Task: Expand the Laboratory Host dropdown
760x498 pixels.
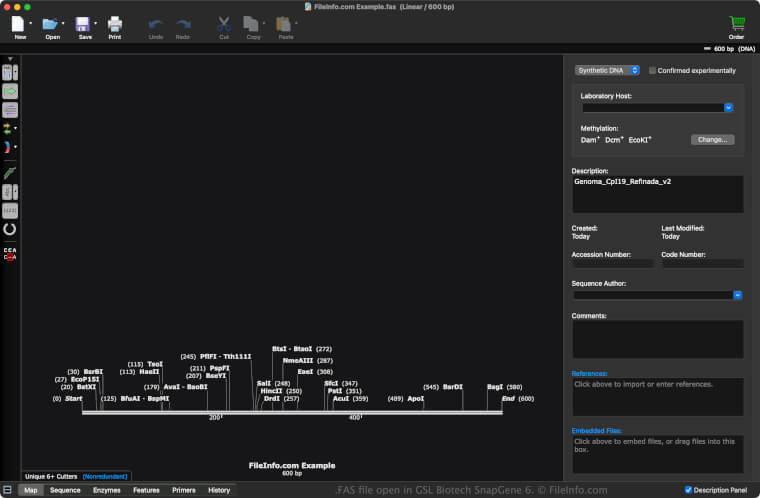Action: coord(729,107)
